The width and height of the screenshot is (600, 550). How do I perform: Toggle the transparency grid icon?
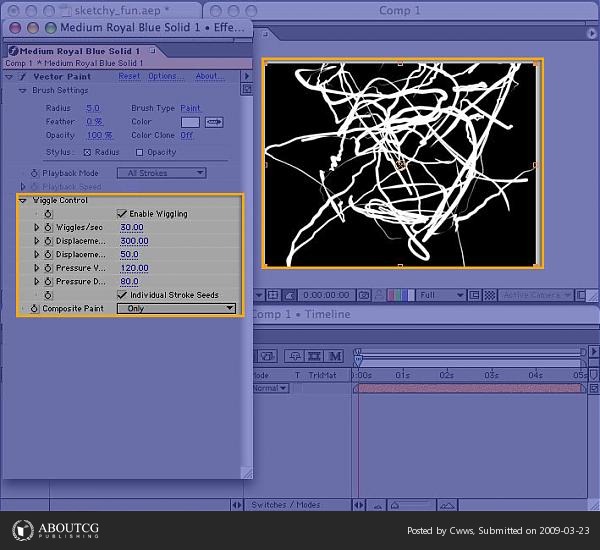click(489, 295)
